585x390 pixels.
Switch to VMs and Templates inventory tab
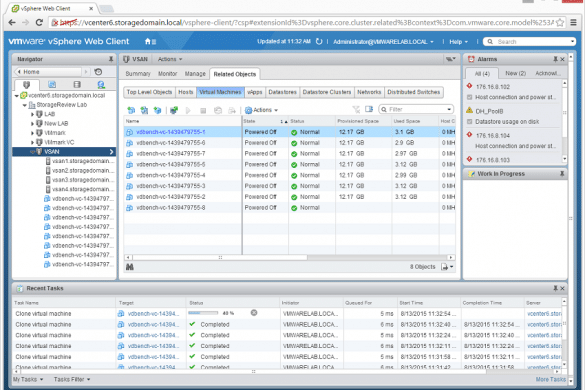click(x=52, y=85)
